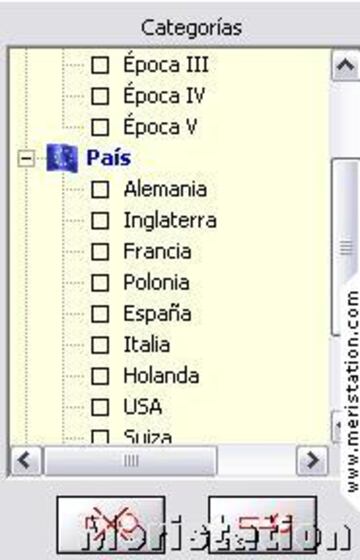Check the Época III checkbox
Image resolution: width=360 pixels, height=560 pixels.
[x=100, y=65]
